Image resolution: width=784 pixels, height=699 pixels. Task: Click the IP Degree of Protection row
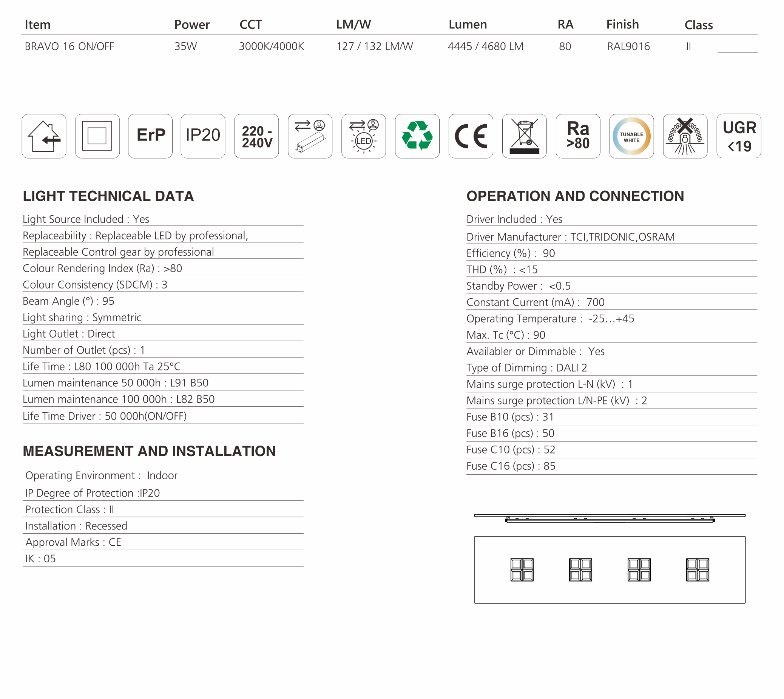pyautogui.click(x=163, y=493)
